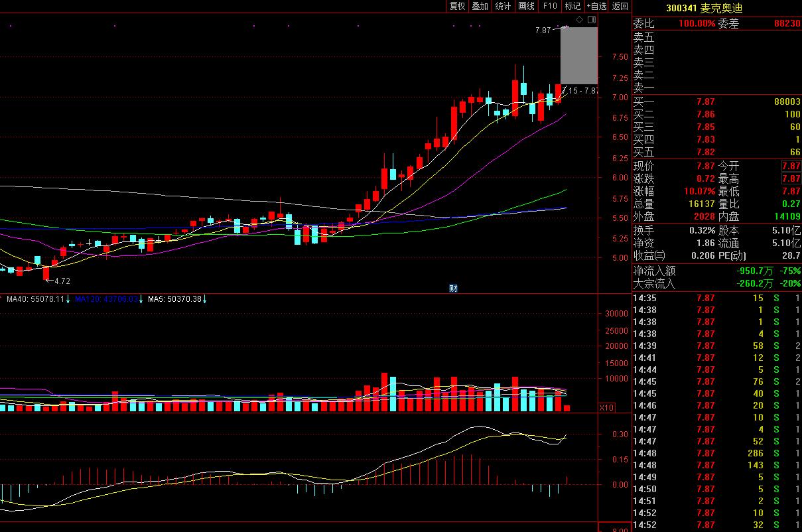Click the arrow next to MA5 value
Viewport: 802px width, 532px height.
coord(205,300)
